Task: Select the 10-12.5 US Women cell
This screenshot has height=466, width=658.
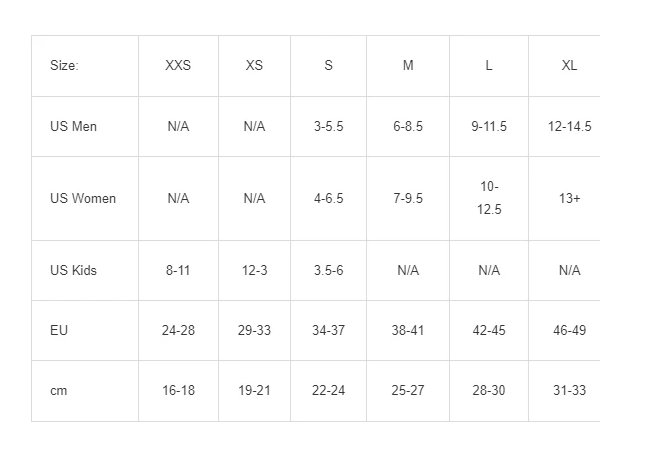Action: click(x=489, y=198)
